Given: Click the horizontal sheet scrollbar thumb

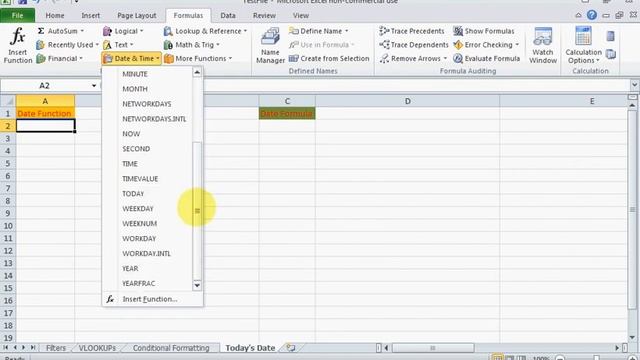Looking at the screenshot, I should [433, 348].
